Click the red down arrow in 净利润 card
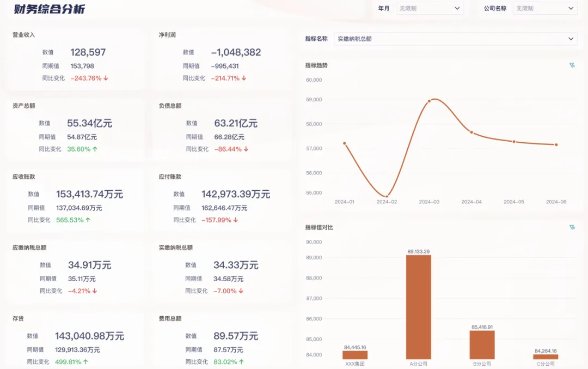This screenshot has width=588, height=369. (x=244, y=78)
